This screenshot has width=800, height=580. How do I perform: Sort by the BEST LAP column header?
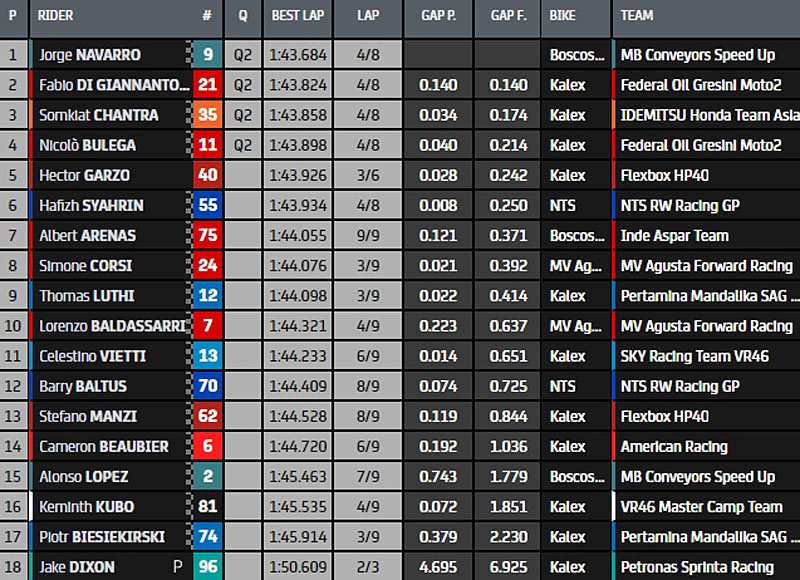pos(297,16)
